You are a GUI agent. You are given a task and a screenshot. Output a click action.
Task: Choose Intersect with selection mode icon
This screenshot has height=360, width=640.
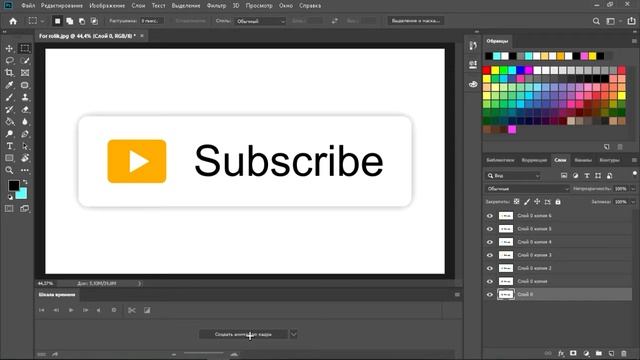[94, 21]
